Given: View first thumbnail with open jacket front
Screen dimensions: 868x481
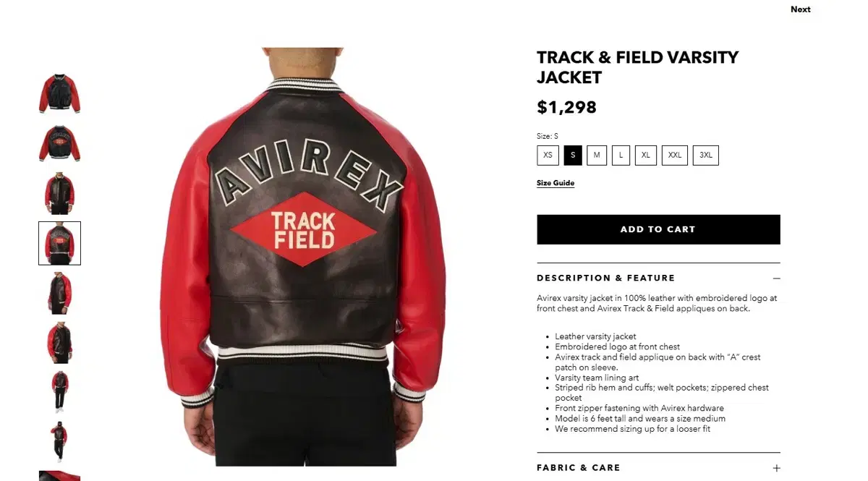Looking at the screenshot, I should coord(59,93).
